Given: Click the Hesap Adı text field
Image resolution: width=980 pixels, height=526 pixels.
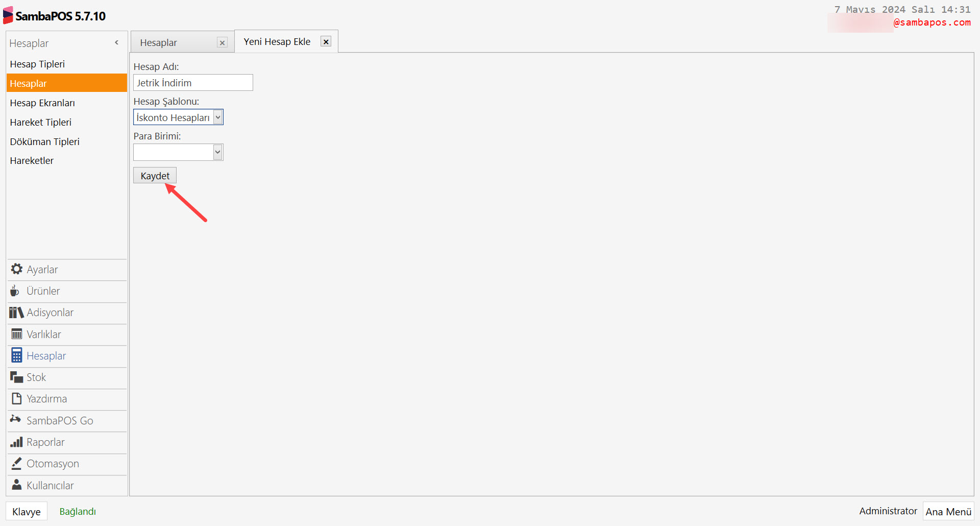Looking at the screenshot, I should coord(193,83).
